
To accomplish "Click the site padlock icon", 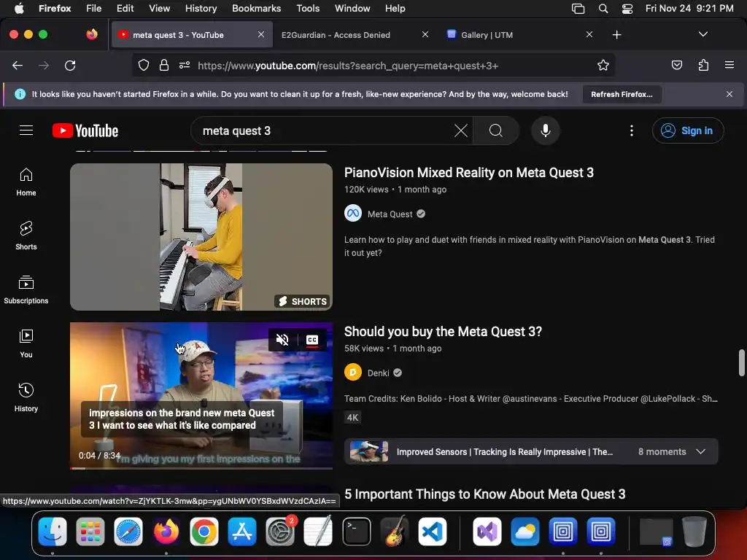I will [x=164, y=66].
